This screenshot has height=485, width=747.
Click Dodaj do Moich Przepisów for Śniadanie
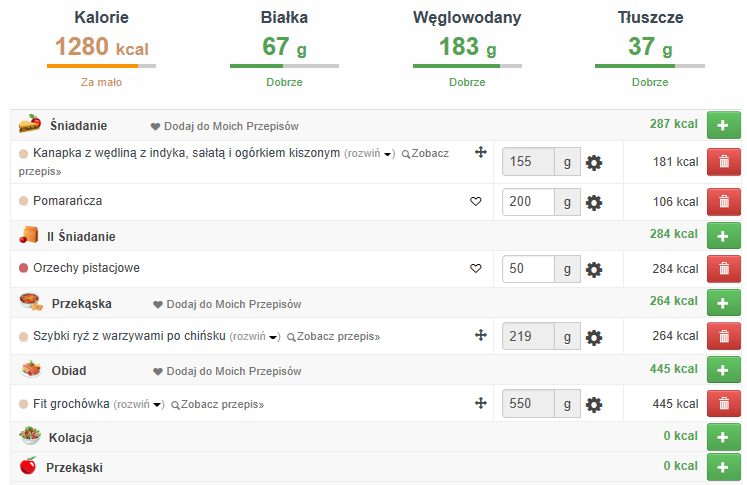click(x=225, y=127)
